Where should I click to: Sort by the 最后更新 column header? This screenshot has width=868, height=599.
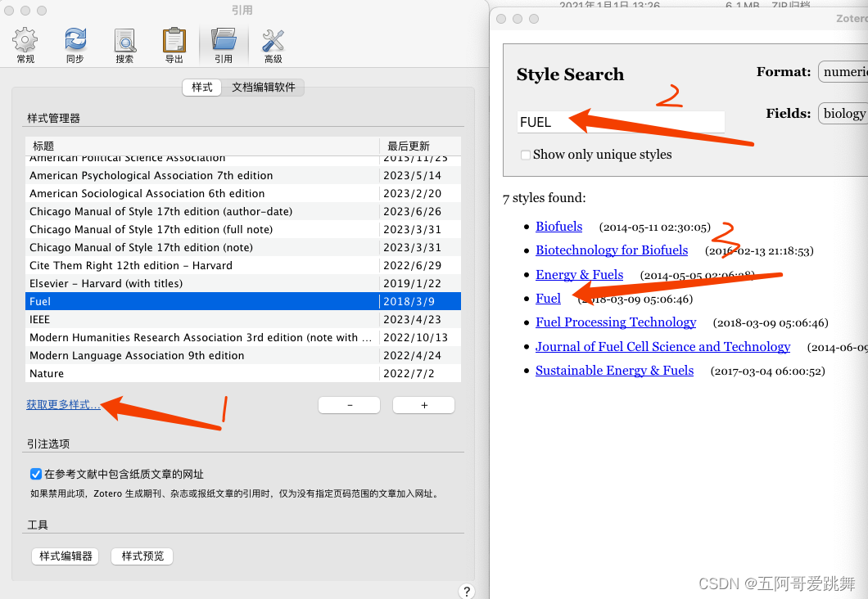[x=420, y=146]
